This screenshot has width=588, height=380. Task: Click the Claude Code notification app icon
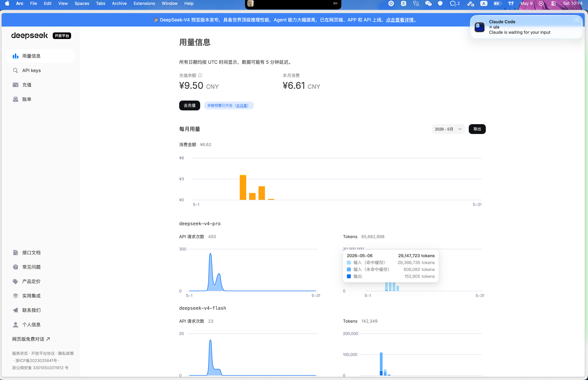pos(480,27)
